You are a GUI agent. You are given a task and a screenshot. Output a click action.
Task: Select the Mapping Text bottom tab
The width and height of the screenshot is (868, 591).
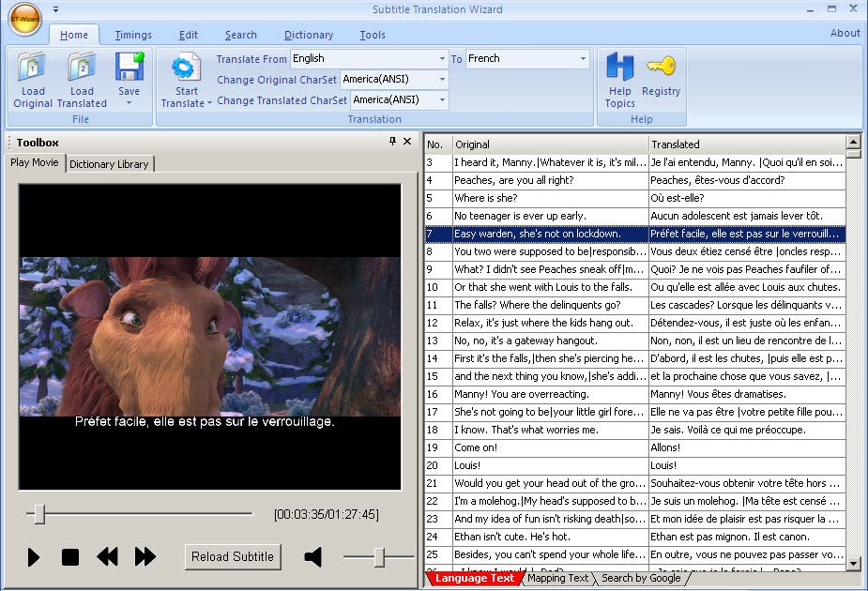click(x=557, y=578)
